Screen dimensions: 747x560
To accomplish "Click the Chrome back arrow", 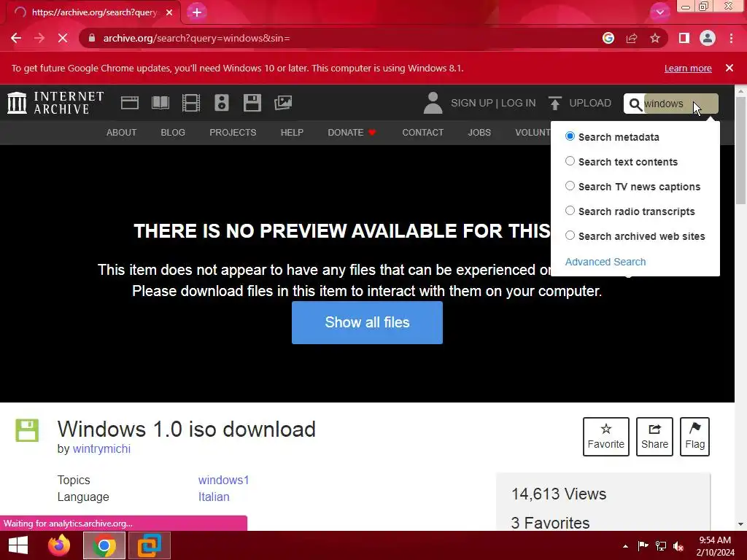I will tap(16, 38).
